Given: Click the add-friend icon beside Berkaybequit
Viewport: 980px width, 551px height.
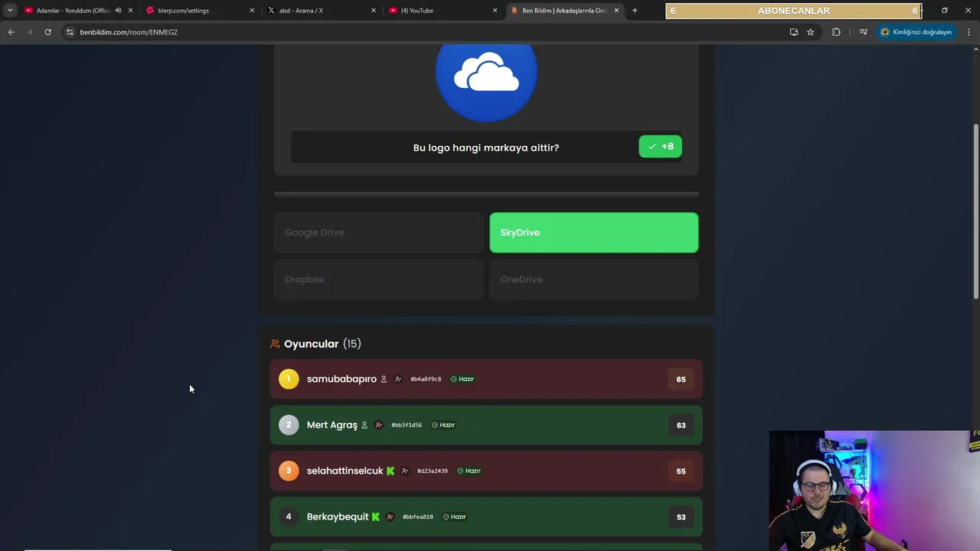Looking at the screenshot, I should [x=390, y=517].
